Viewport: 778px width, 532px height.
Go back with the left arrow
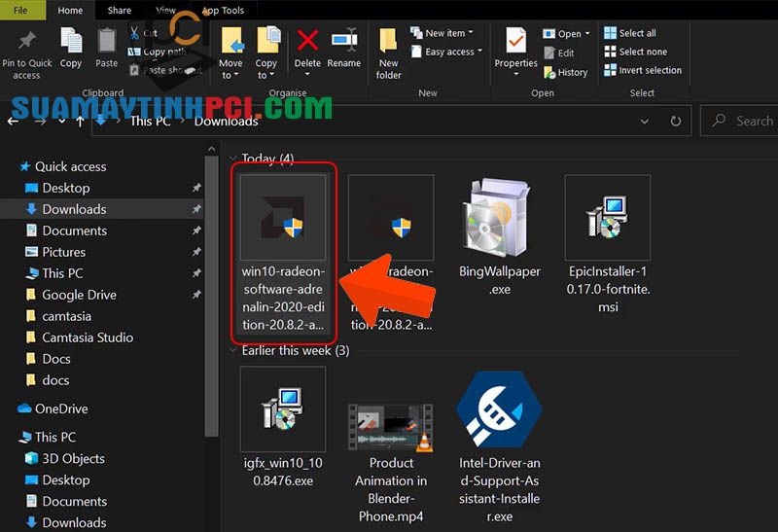(14, 122)
